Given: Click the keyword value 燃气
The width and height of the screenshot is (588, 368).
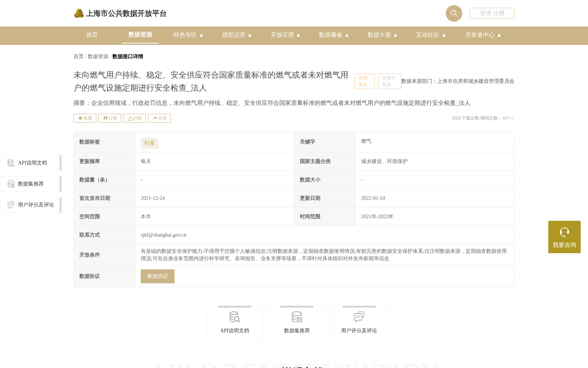Looking at the screenshot, I should 366,141.
